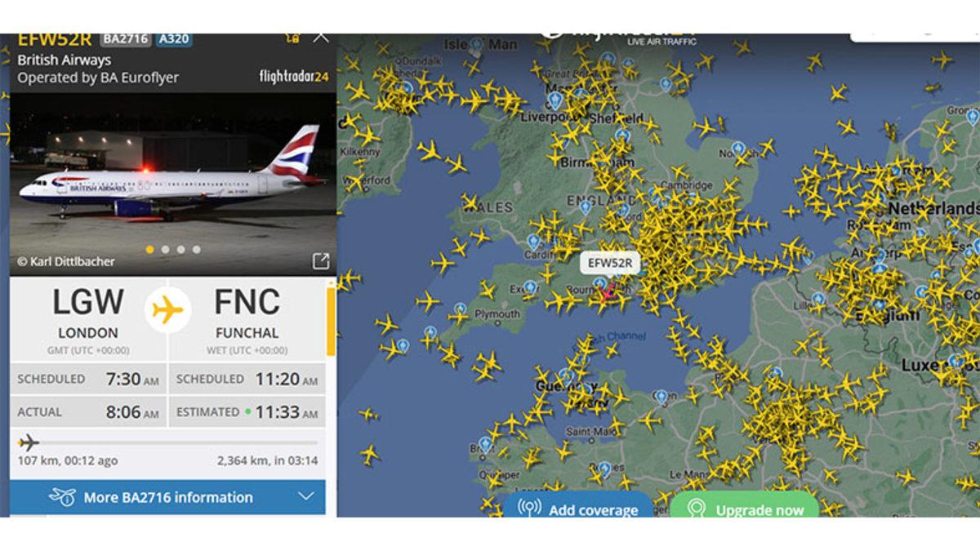Click the BA2716 flight number badge

tap(126, 38)
